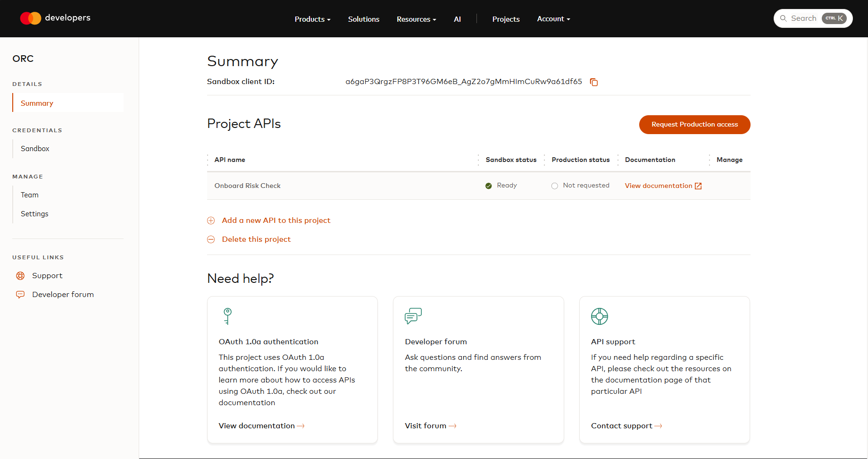868x459 pixels.
Task: Click the Support lifebuoy icon in sidebar
Action: coord(20,276)
